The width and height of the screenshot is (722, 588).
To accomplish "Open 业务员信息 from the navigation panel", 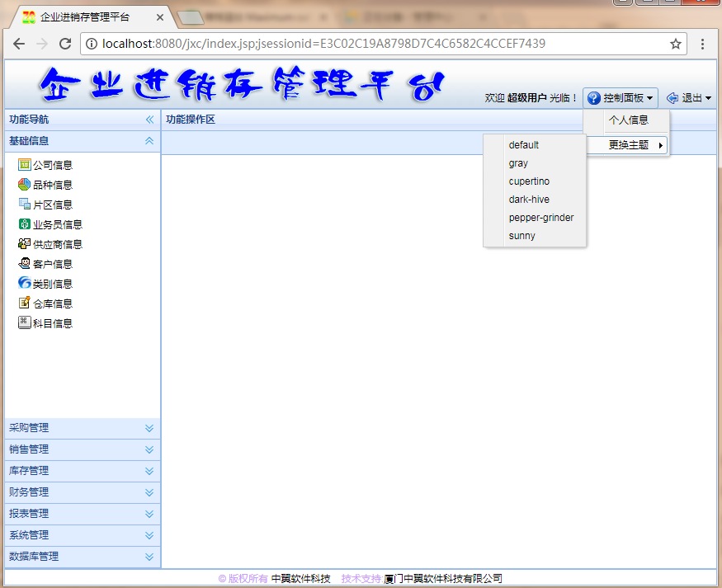I will pos(25,223).
